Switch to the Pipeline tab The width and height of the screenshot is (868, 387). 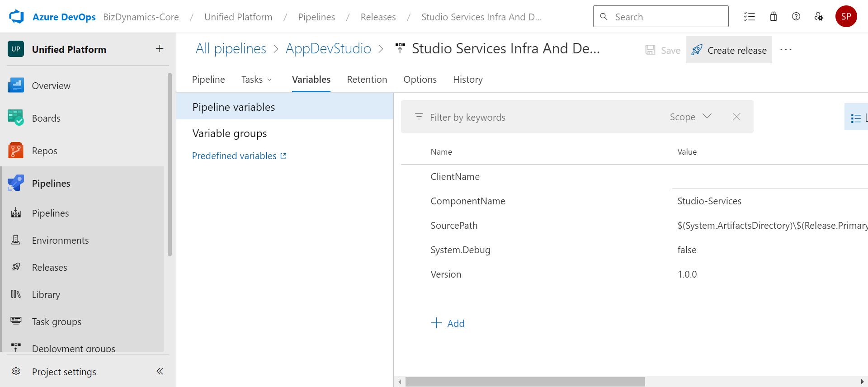(x=208, y=80)
